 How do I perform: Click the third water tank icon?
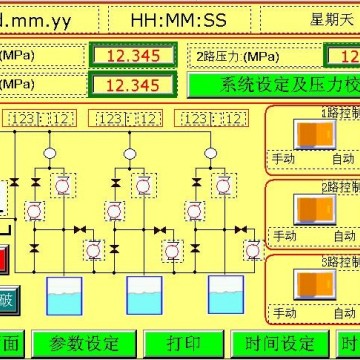(226, 295)
